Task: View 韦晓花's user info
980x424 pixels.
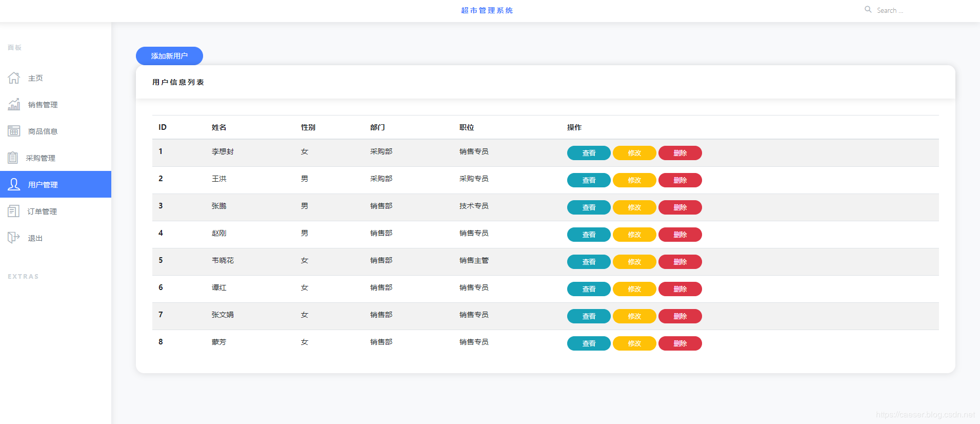Action: click(589, 262)
